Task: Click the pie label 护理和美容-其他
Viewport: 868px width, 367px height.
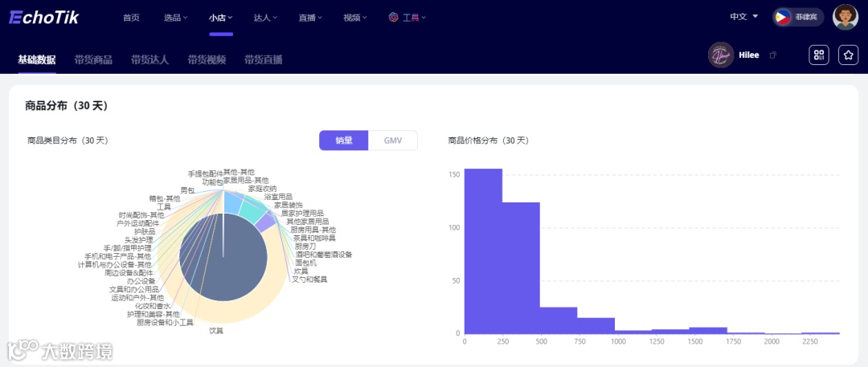Action: point(154,314)
